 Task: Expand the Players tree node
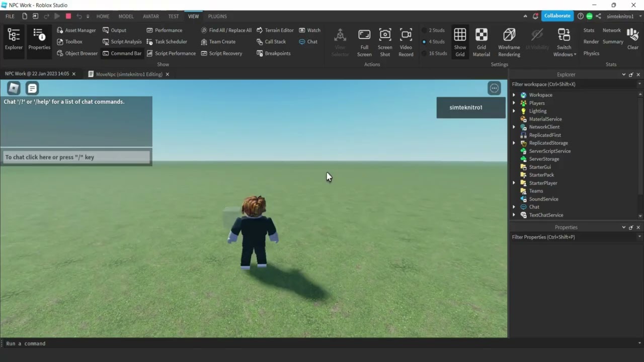(514, 103)
